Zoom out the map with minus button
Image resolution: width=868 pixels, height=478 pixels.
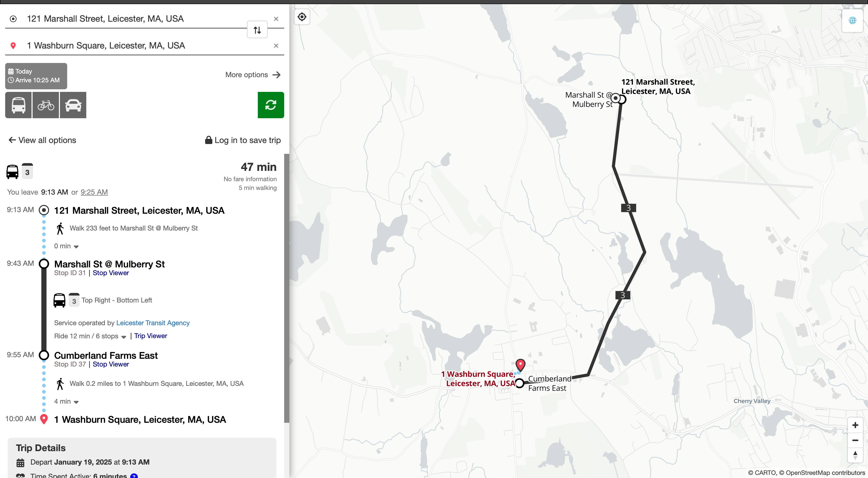855,440
